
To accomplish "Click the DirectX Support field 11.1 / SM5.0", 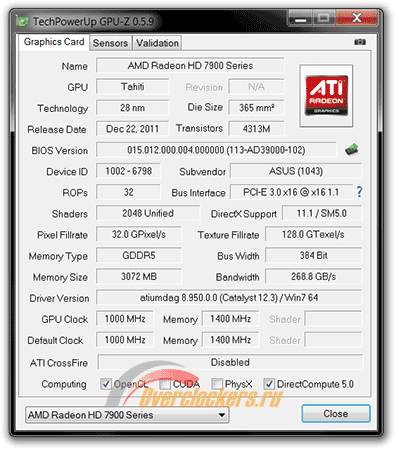I will (x=322, y=213).
